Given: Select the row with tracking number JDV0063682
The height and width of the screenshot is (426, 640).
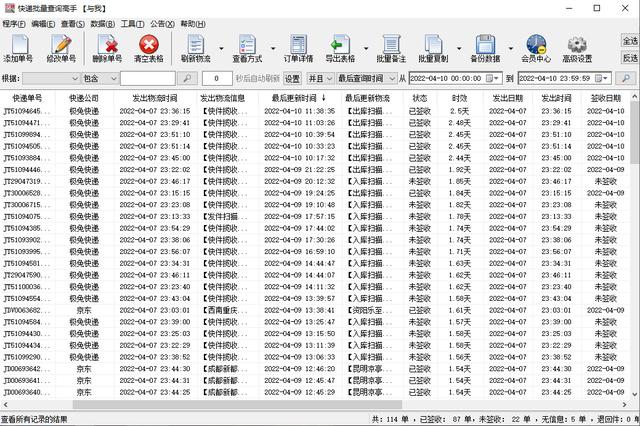Looking at the screenshot, I should click(x=315, y=310).
